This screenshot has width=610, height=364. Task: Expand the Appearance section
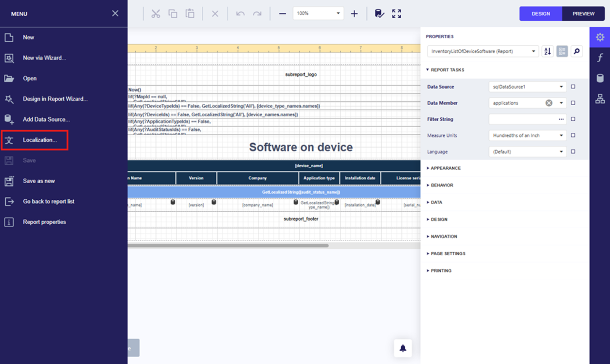click(445, 168)
